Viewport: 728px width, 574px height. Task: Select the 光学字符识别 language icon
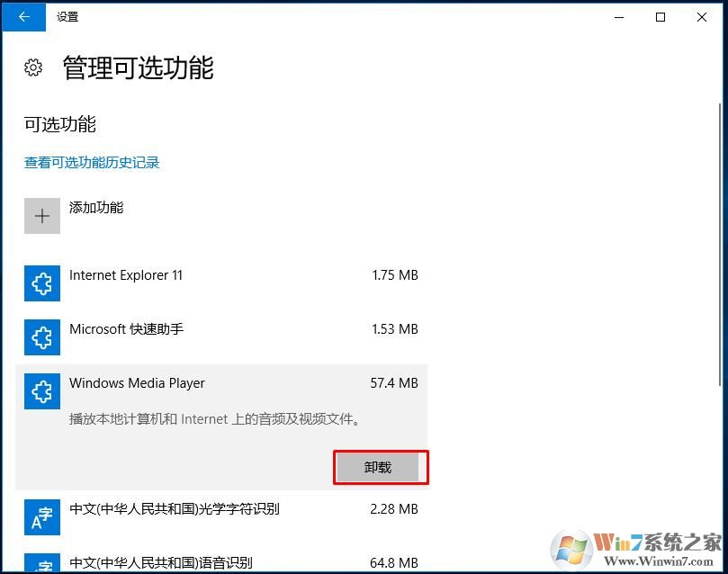pyautogui.click(x=42, y=517)
